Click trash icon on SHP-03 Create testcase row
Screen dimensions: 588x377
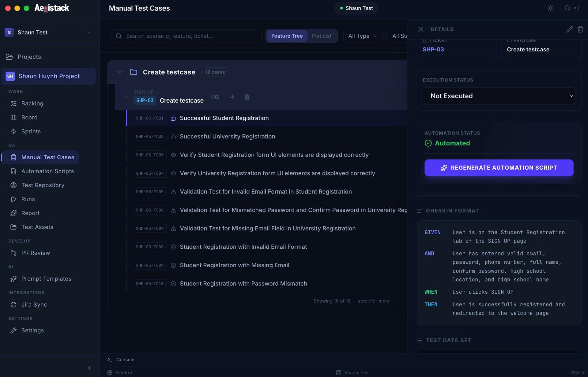pos(247,97)
